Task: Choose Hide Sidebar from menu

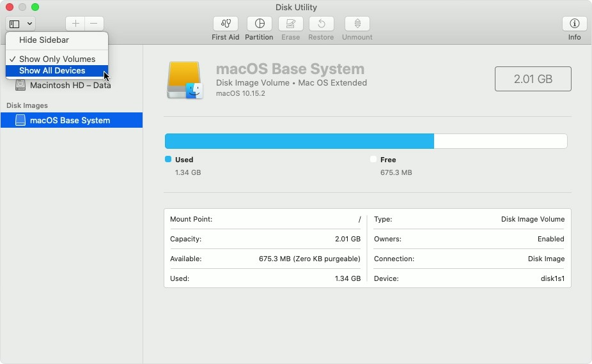Action: point(57,40)
